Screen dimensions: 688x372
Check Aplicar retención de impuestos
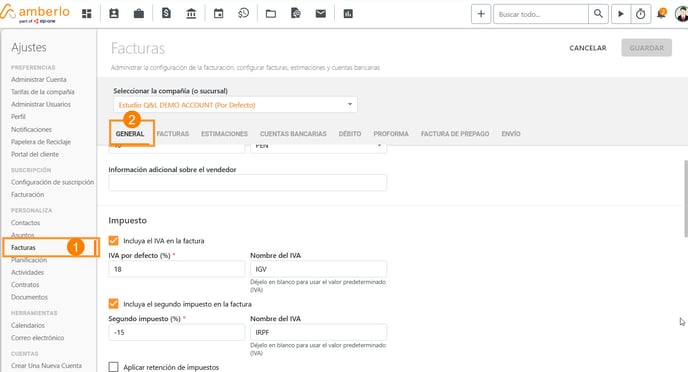114,367
